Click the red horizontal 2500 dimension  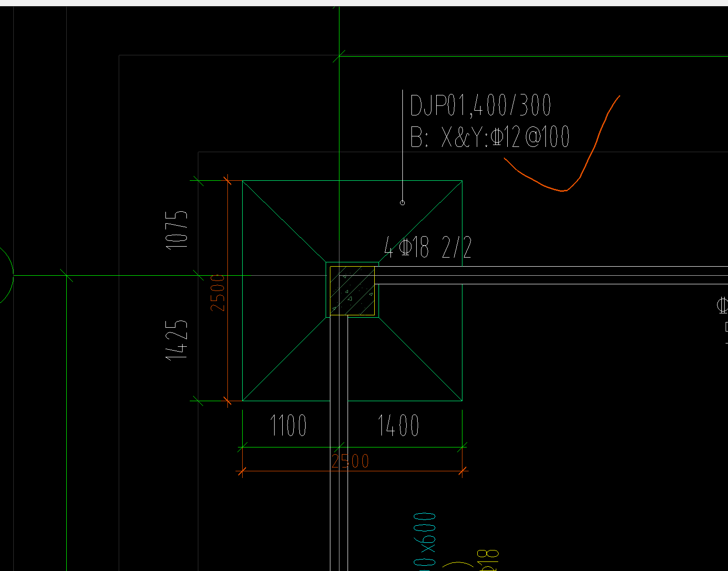[350, 461]
